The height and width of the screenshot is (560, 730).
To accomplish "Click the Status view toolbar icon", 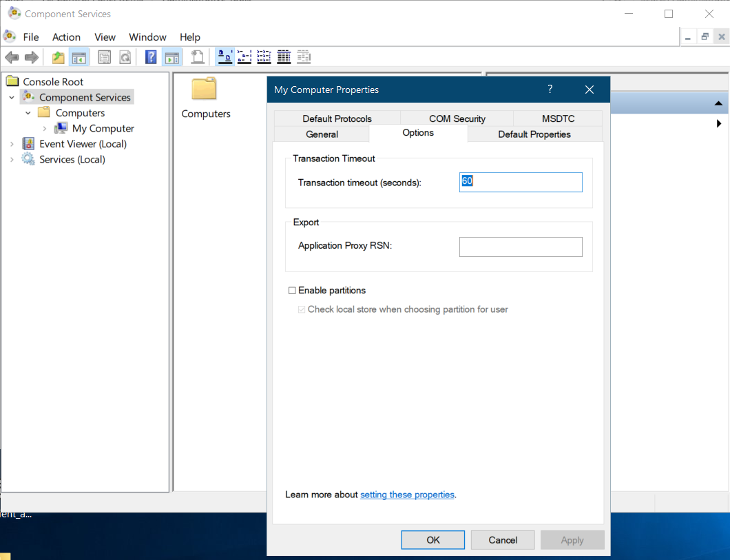I will (304, 57).
